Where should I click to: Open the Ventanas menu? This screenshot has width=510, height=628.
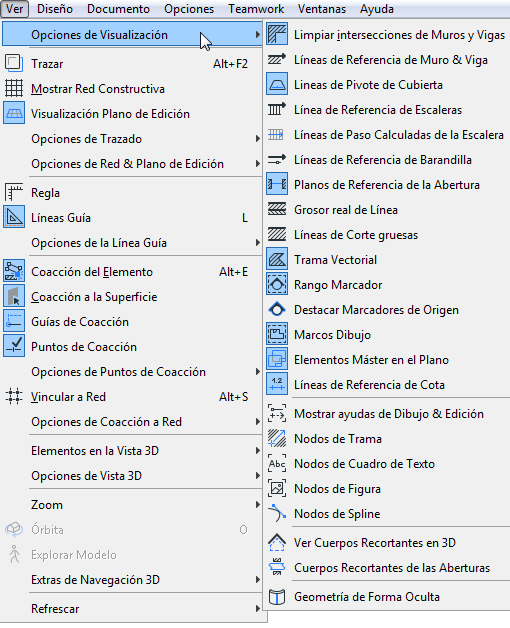(322, 9)
